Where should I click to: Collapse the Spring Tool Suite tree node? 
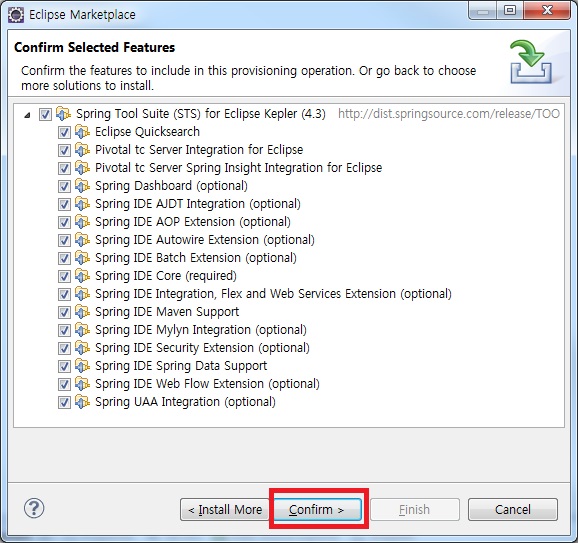tap(27, 115)
